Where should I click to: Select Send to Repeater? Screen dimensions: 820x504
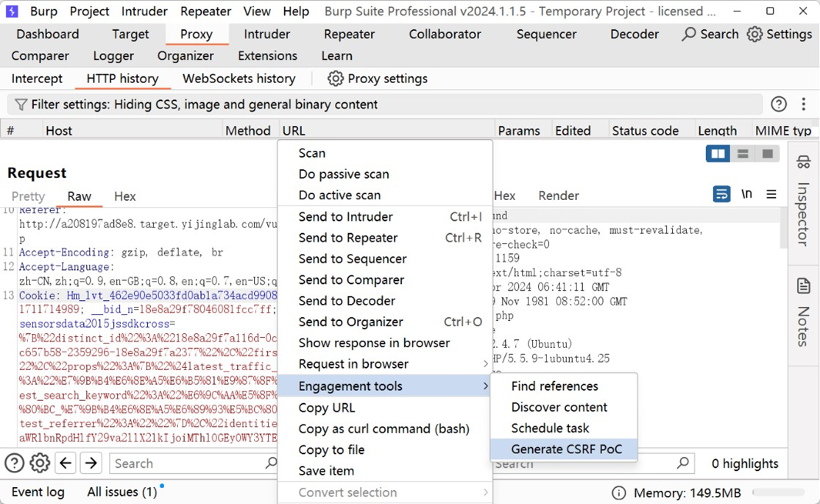(385, 238)
